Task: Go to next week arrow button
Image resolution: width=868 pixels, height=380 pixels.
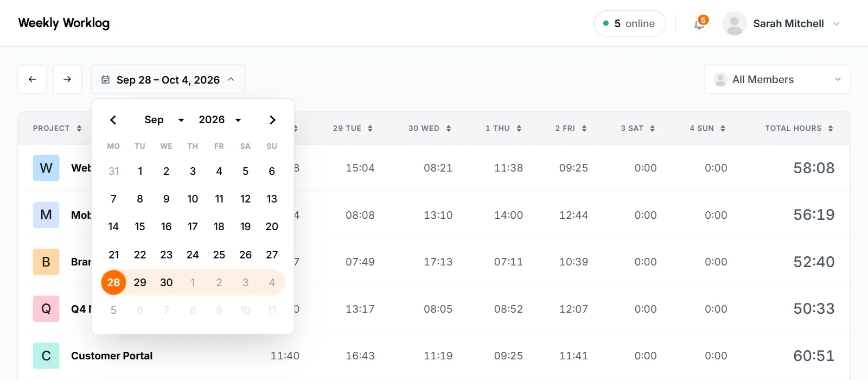Action: point(67,79)
